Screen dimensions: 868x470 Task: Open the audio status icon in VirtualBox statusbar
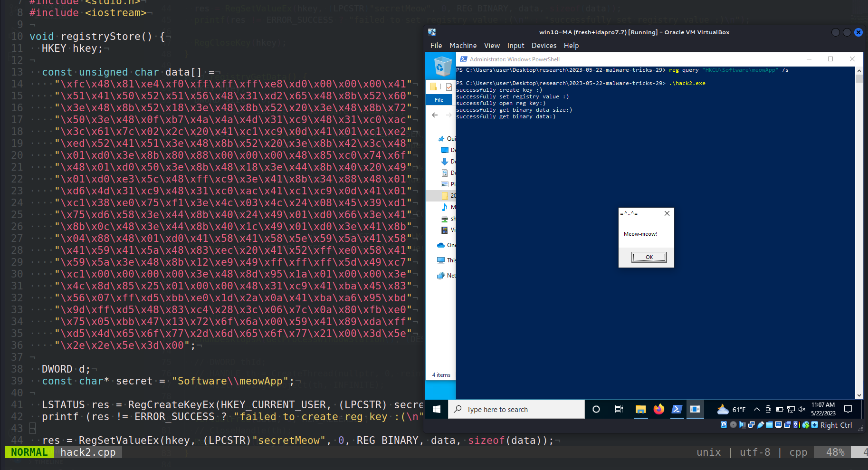coord(742,425)
